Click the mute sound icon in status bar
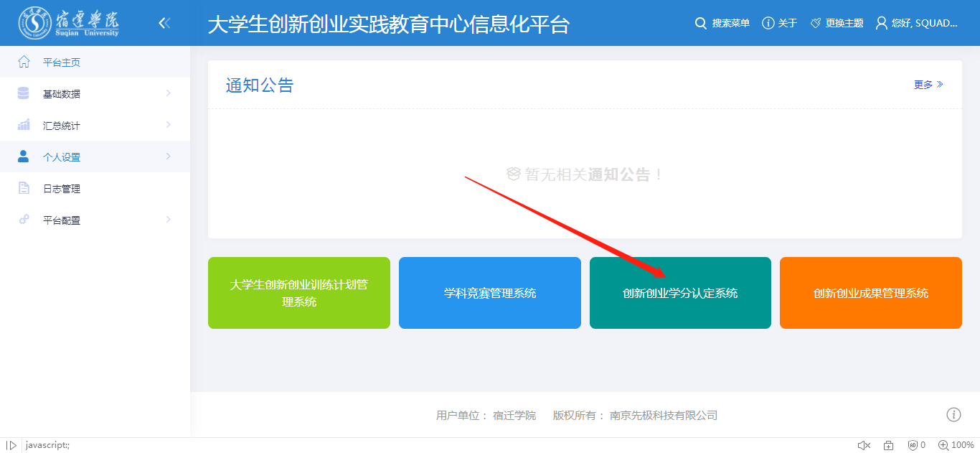Screen dimensions: 980x453 tap(864, 445)
